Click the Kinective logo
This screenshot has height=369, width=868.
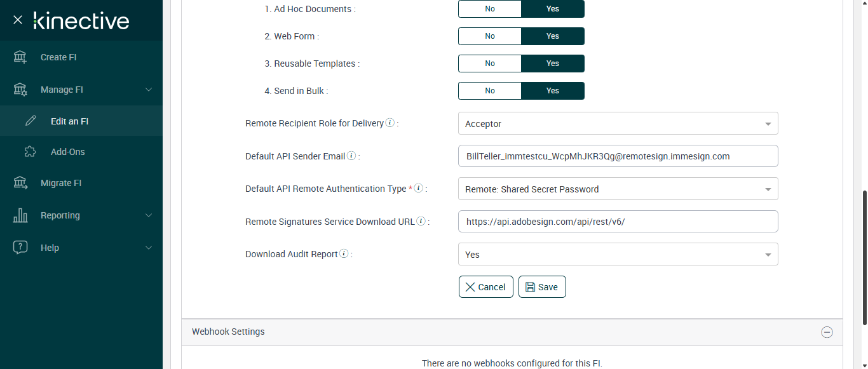pyautogui.click(x=81, y=20)
